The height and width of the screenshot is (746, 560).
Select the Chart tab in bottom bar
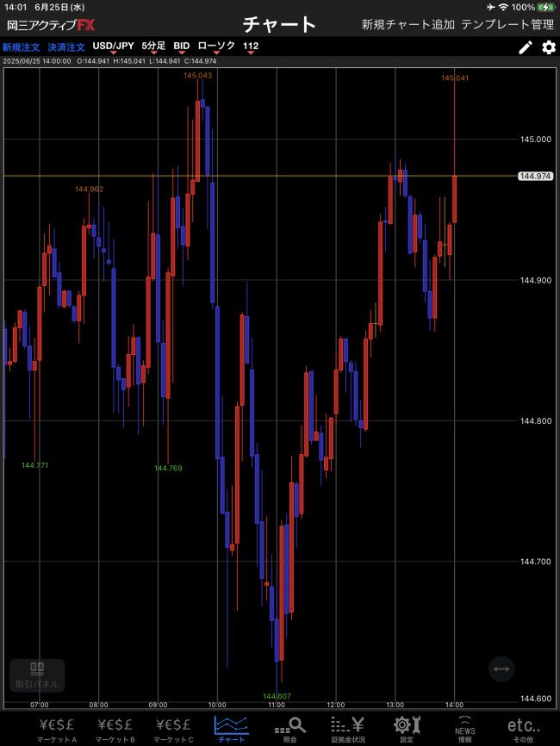pyautogui.click(x=231, y=730)
